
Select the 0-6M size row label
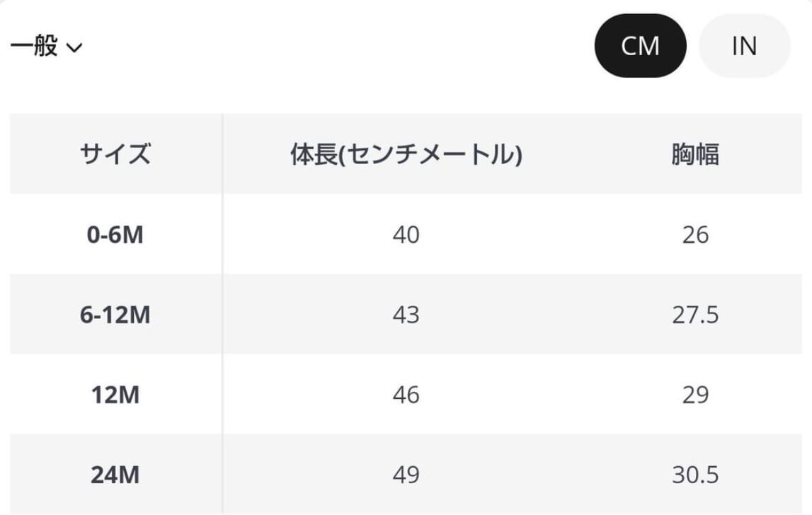click(x=115, y=235)
